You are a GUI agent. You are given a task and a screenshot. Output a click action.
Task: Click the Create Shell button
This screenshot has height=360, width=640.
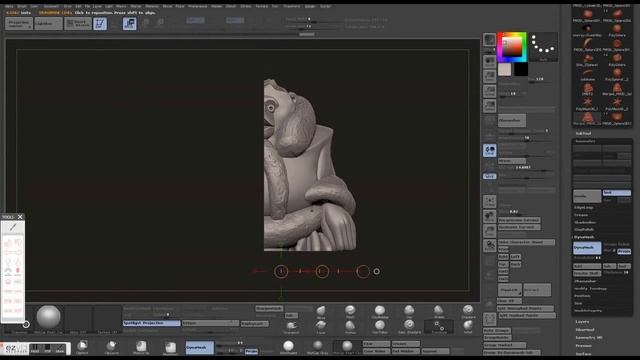click(588, 273)
